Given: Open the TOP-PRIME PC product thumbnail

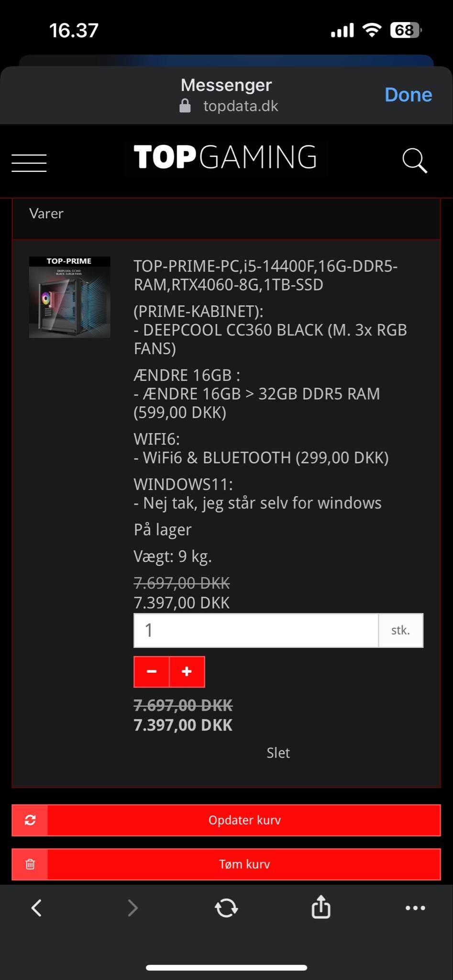Looking at the screenshot, I should 70,297.
